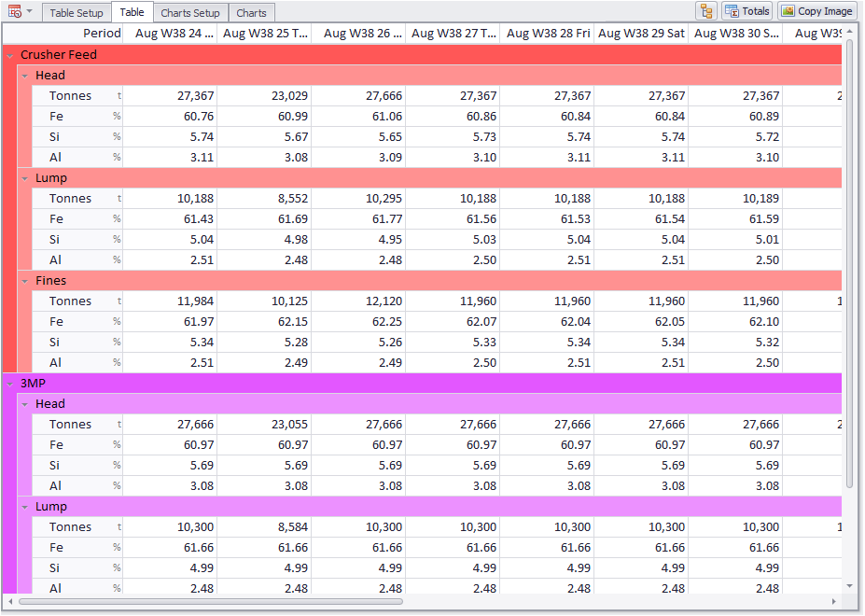Click the vertical scrollbar down arrow
This screenshot has height=616, width=865.
pos(849,586)
